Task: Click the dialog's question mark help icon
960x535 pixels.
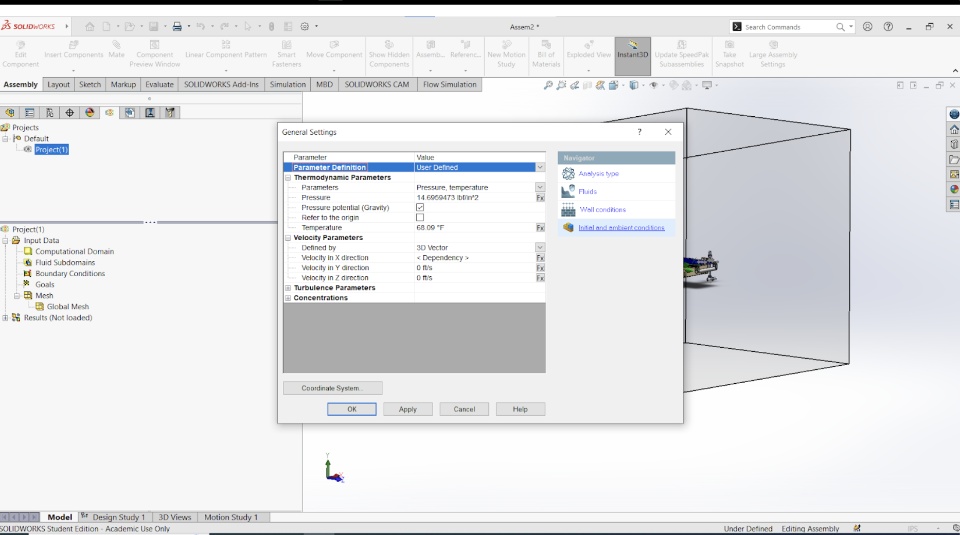Action: click(x=639, y=132)
